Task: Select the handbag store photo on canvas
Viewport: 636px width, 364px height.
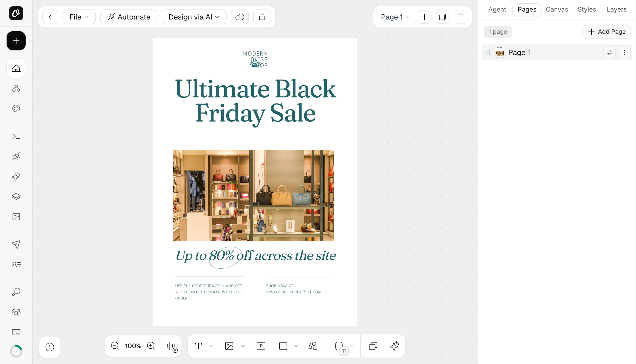Action: (254, 196)
